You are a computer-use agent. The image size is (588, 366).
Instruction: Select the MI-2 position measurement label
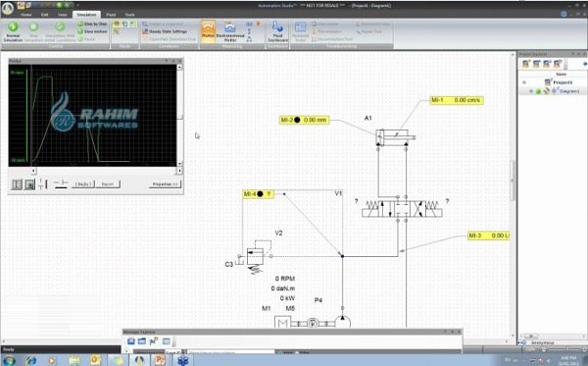point(304,120)
